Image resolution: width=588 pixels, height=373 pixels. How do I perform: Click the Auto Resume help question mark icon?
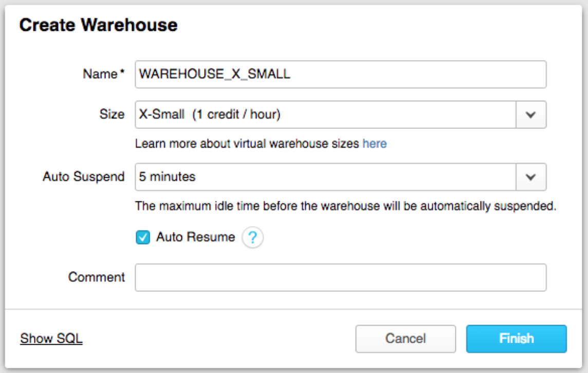pyautogui.click(x=252, y=237)
